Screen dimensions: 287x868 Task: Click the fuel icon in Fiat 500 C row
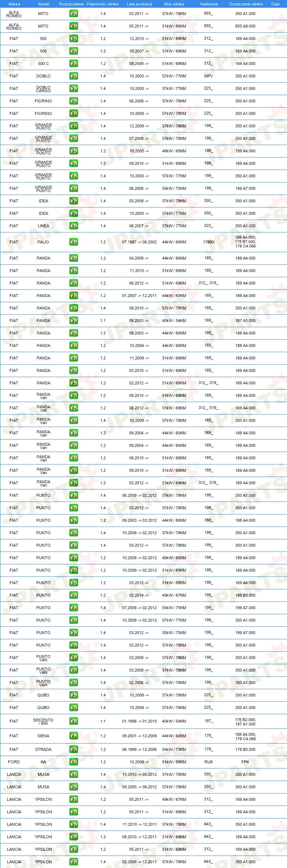[x=73, y=64]
